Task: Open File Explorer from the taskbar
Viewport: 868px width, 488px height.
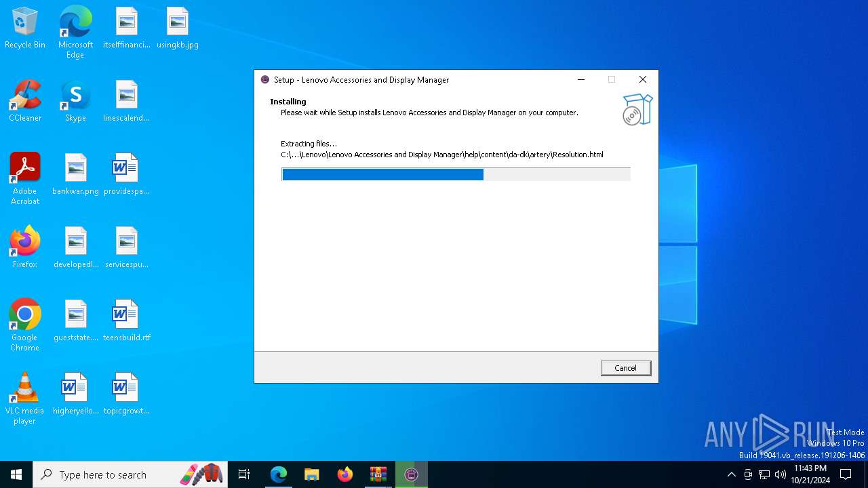Action: click(311, 474)
